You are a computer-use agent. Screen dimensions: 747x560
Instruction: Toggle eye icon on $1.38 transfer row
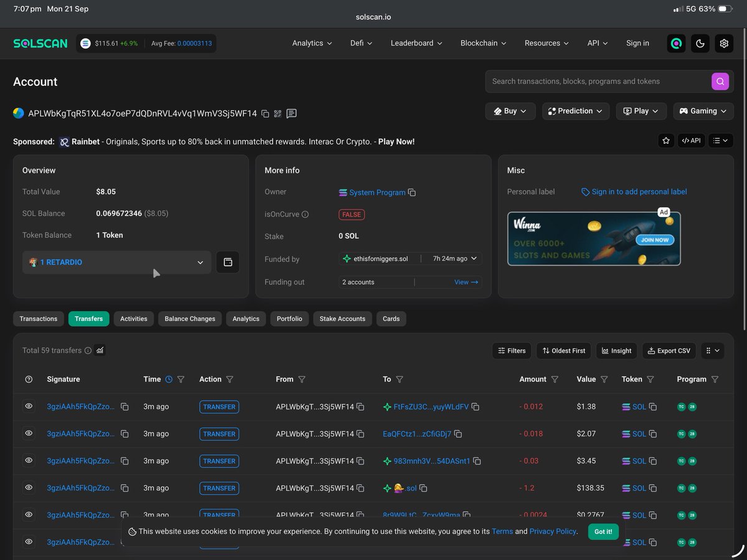coord(29,406)
